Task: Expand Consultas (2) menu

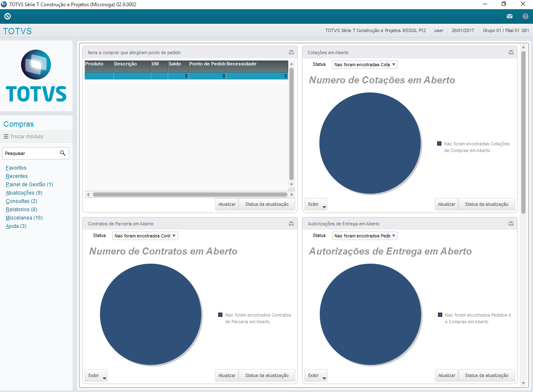Action: click(x=22, y=201)
